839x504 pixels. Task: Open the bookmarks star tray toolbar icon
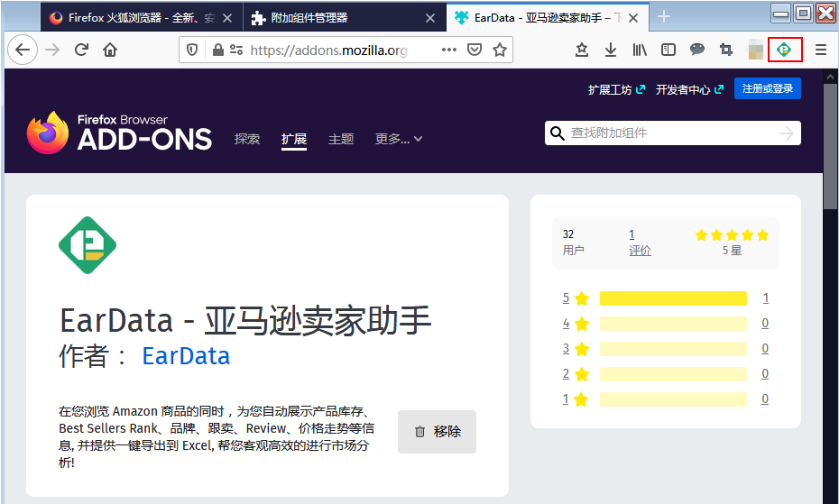582,50
